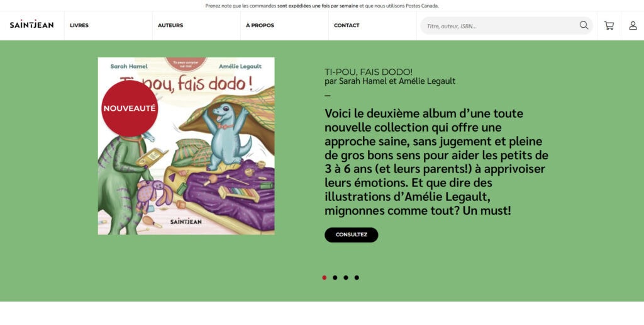The height and width of the screenshot is (325, 644).
Task: Focus the Titre, auteur, ISBN search field
Action: pos(501,26)
